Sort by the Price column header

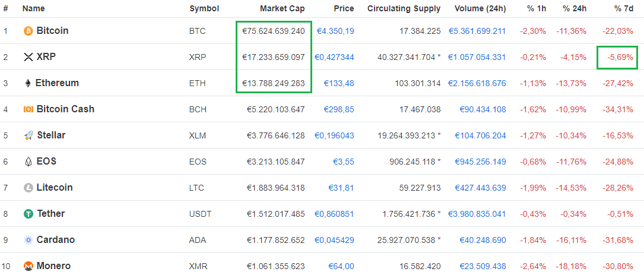pos(344,8)
